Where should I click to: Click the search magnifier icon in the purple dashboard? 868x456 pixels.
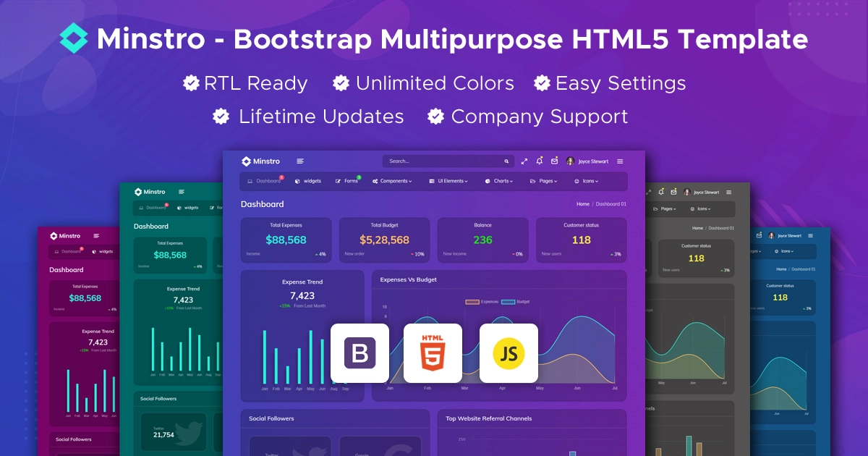506,161
